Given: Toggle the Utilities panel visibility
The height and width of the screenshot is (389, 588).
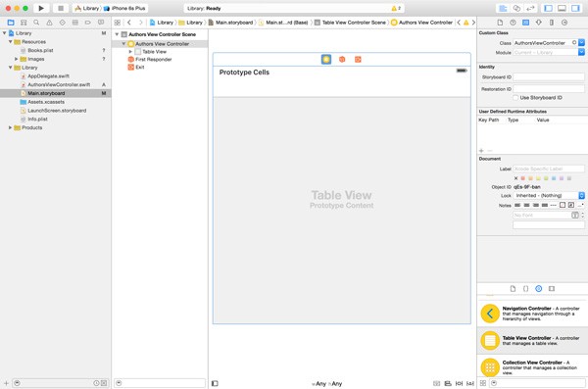Looking at the screenshot, I should tap(575, 8).
